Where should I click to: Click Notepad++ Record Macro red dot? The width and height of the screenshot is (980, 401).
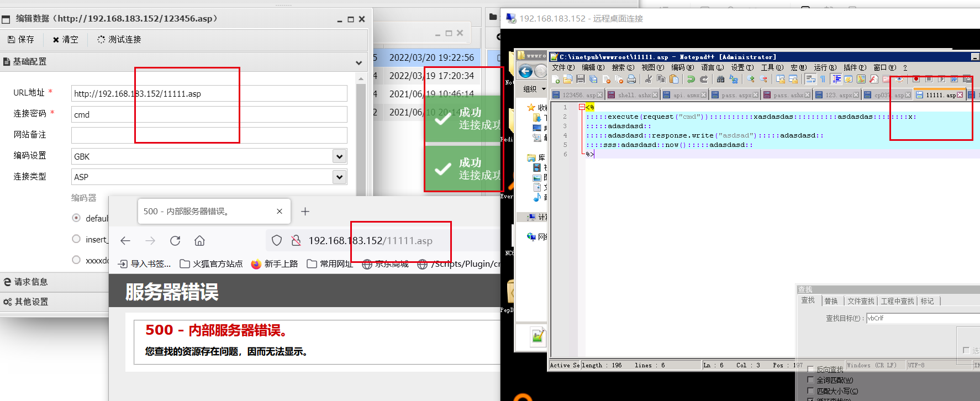coord(916,79)
